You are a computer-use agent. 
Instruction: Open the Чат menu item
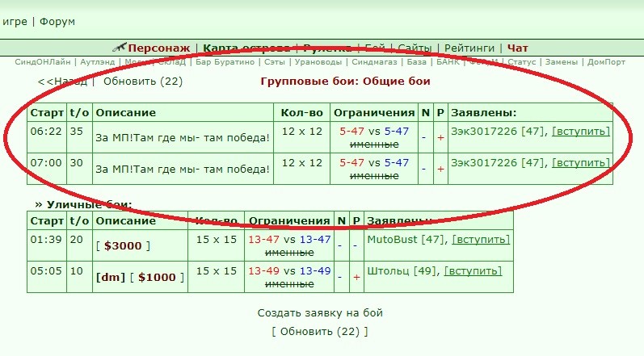[x=517, y=48]
